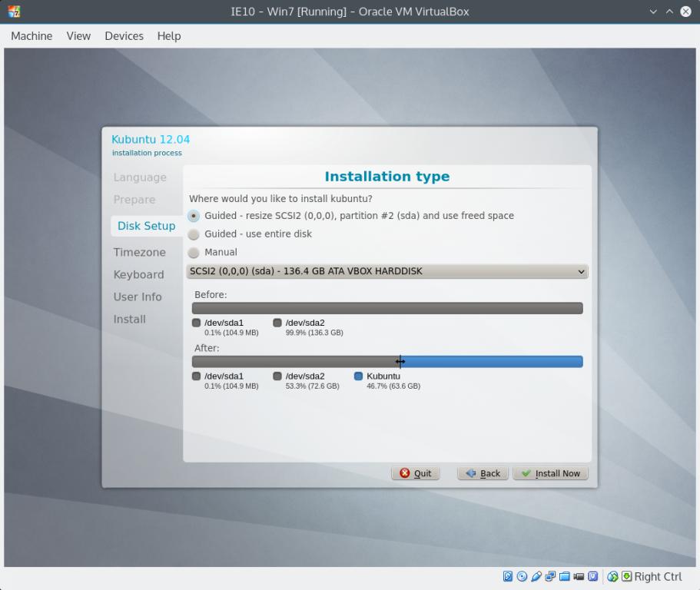Open the Devices menu

pyautogui.click(x=124, y=36)
